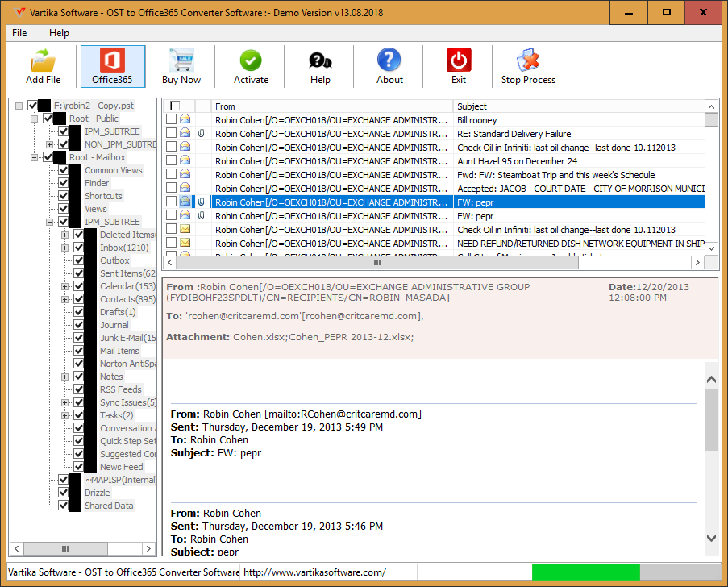Click scroll right arrow on folder tree scrollbar
Screen dimensions: 728x587
click(x=148, y=548)
